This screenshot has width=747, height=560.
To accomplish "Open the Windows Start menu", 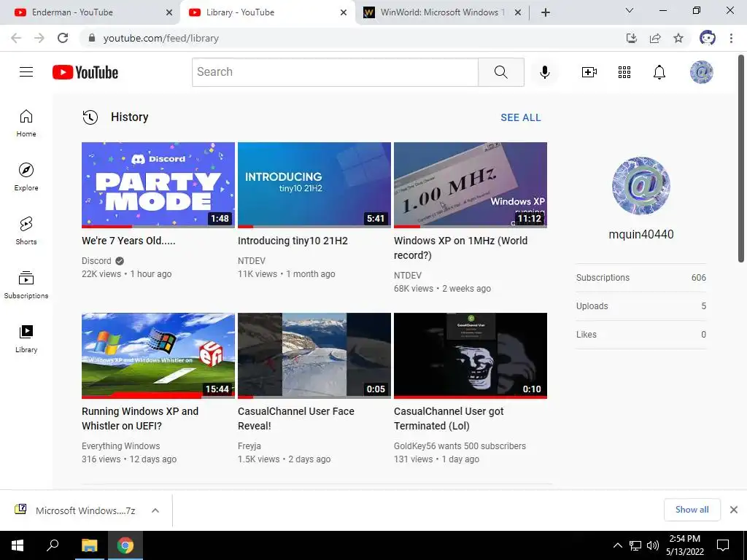I will click(x=18, y=545).
